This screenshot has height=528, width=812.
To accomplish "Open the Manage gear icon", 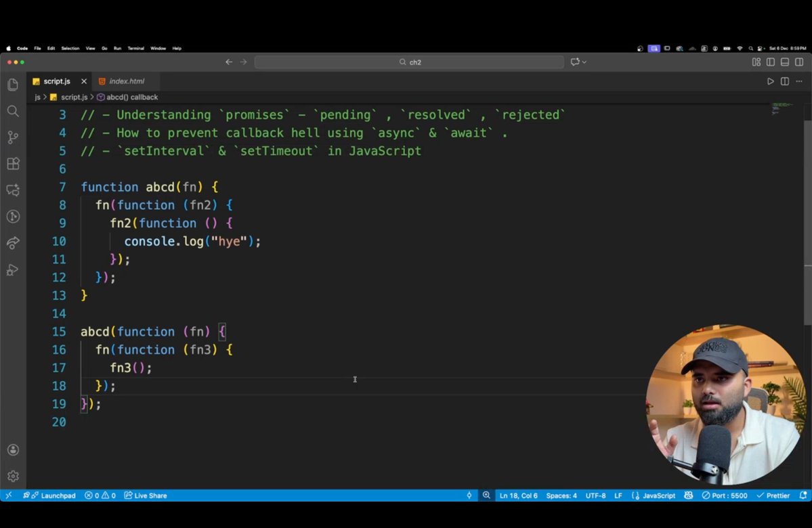I will click(x=13, y=476).
